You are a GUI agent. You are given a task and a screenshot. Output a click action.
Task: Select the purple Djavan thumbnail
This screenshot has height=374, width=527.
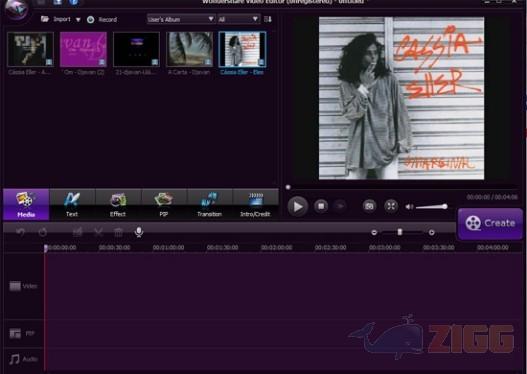[x=83, y=49]
